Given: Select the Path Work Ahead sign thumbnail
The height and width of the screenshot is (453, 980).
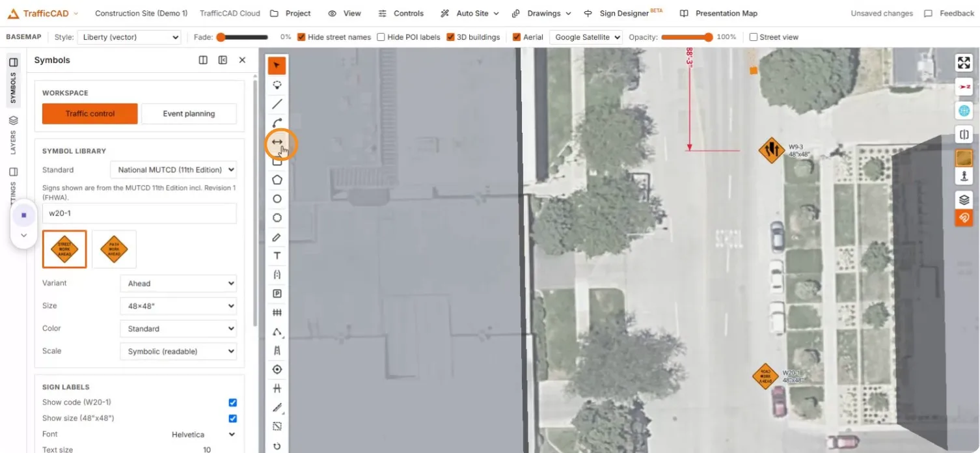Looking at the screenshot, I should pos(114,249).
